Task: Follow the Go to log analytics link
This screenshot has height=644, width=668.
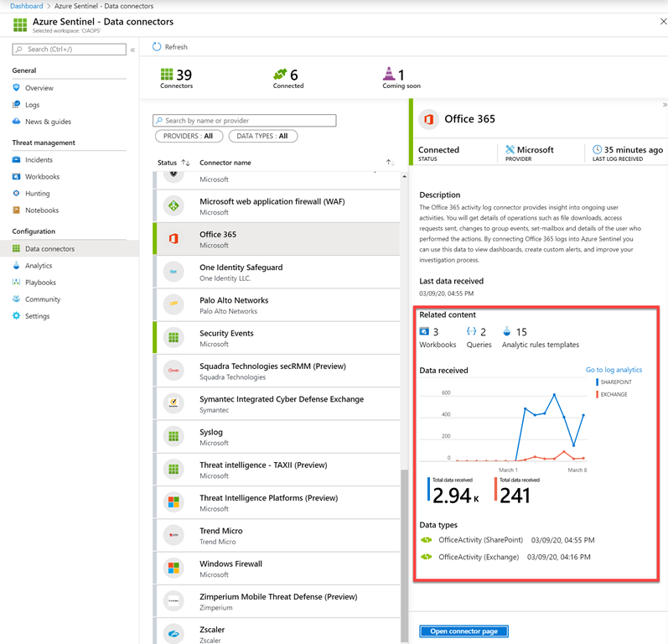Action: [x=614, y=370]
